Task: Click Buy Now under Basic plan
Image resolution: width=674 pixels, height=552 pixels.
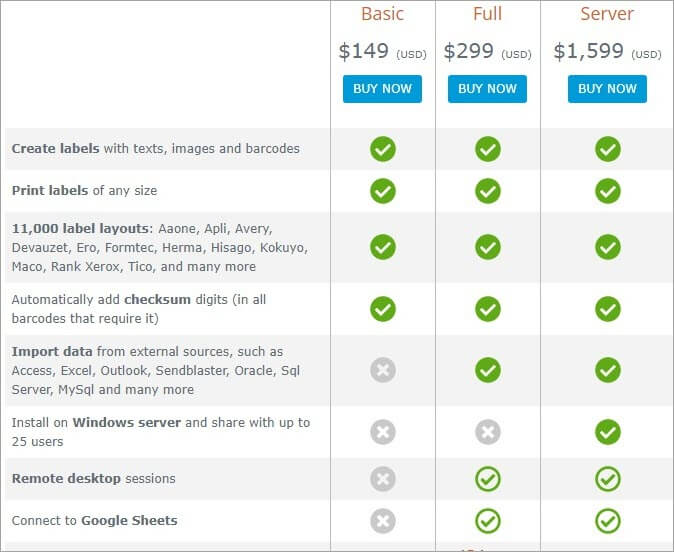Action: pos(382,89)
